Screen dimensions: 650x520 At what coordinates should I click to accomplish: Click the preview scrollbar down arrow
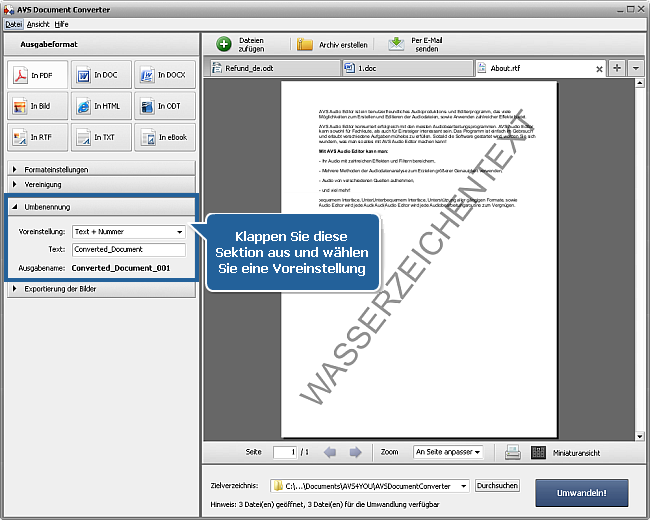click(639, 436)
